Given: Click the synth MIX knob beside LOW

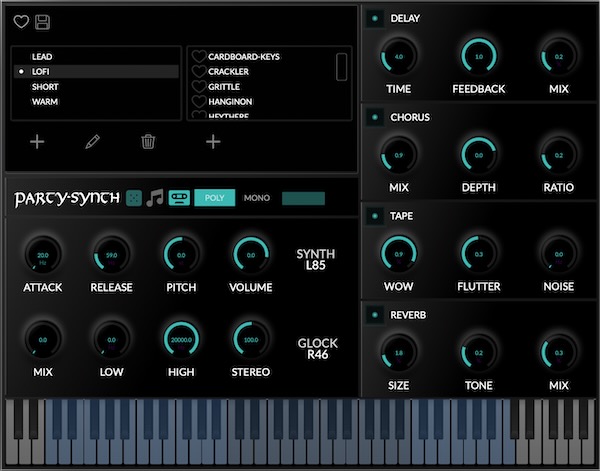Looking at the screenshot, I should tap(43, 339).
